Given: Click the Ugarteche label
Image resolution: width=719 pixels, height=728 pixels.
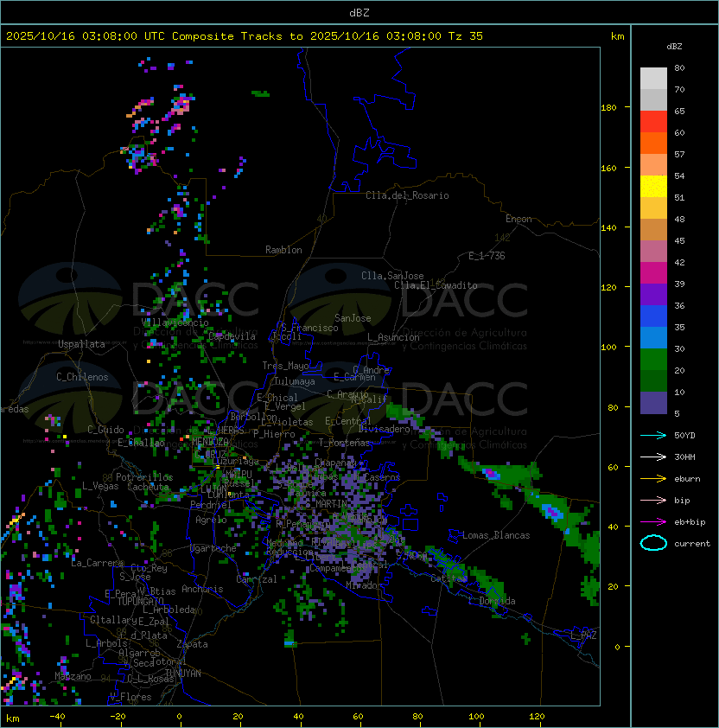Looking at the screenshot, I should click(213, 548).
